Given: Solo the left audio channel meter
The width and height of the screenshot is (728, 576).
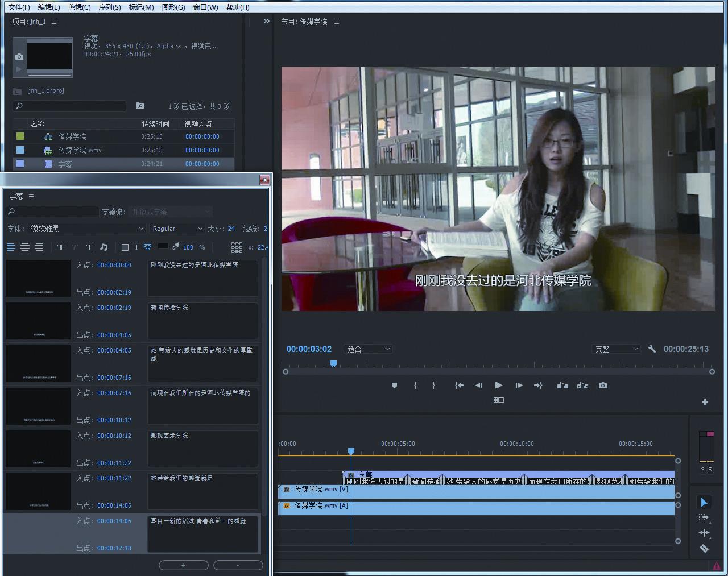Looking at the screenshot, I should [702, 470].
